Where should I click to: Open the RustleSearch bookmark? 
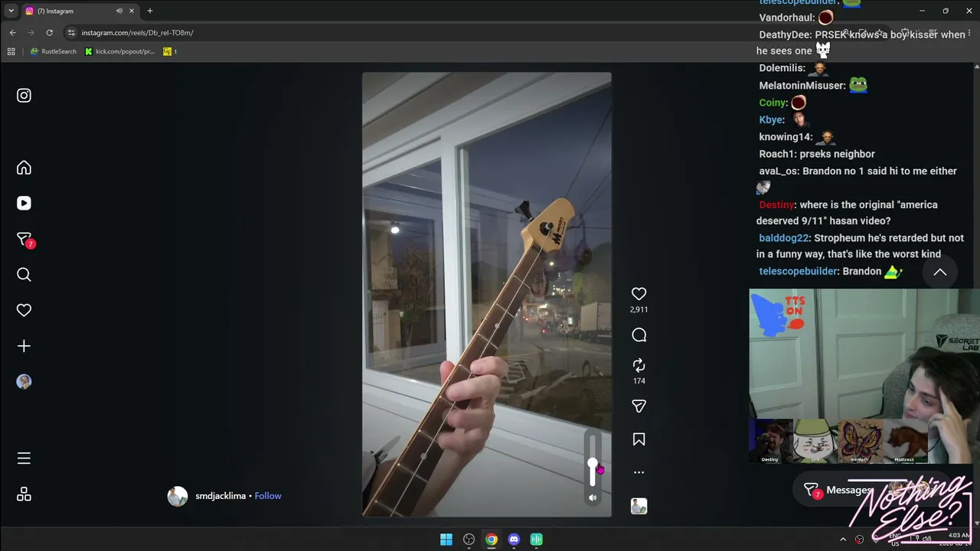tap(54, 51)
